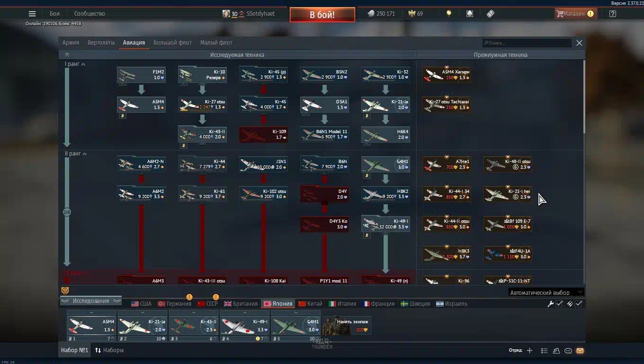Toggle the Исследования panel expander
The height and width of the screenshot is (364, 644).
[90, 301]
